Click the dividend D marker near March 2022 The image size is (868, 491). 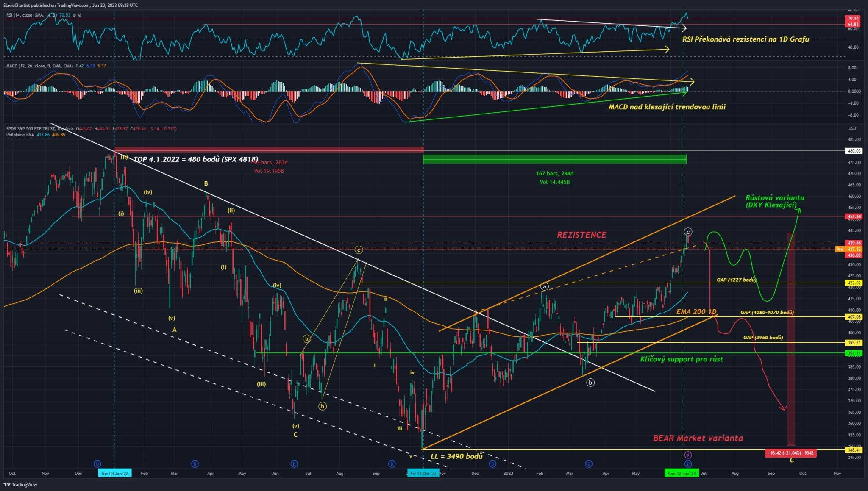pyautogui.click(x=195, y=464)
